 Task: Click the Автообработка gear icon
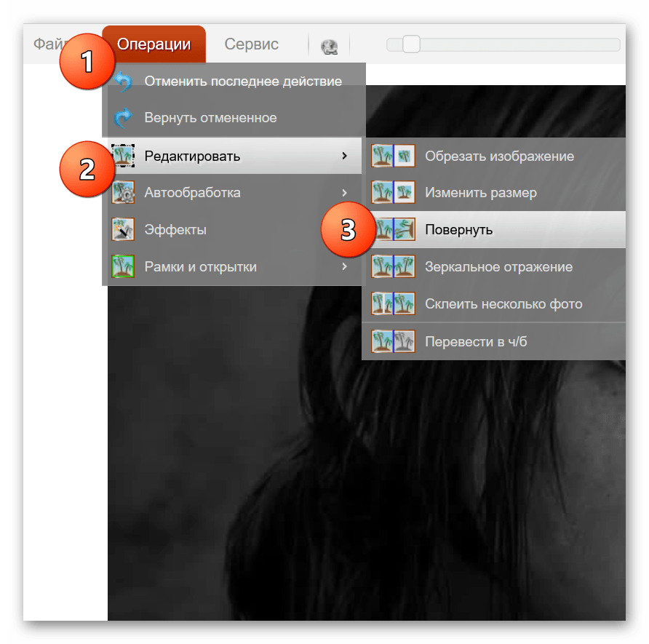(123, 192)
